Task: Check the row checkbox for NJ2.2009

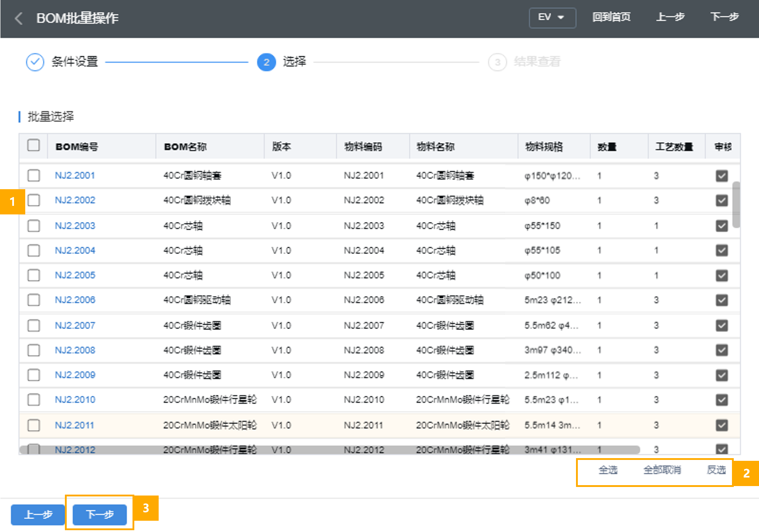Action: (x=33, y=375)
